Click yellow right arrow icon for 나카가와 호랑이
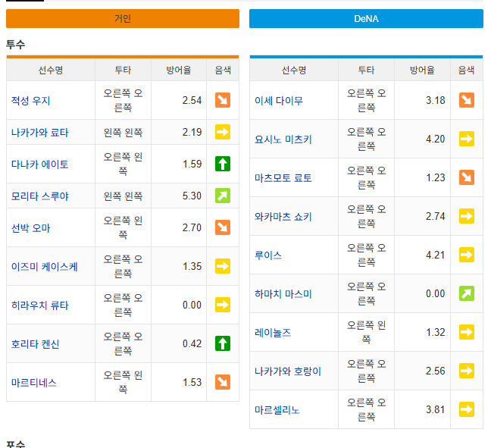This screenshot has width=491, height=448. [x=467, y=371]
